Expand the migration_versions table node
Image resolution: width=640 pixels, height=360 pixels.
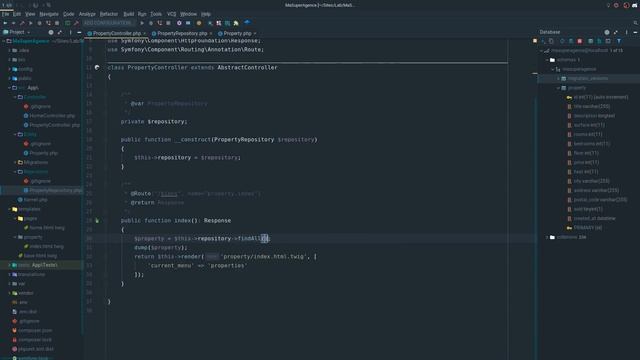[558, 78]
